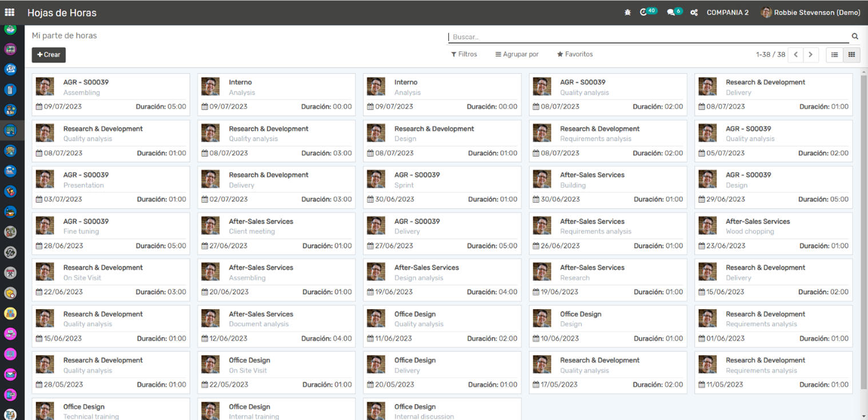Click the settings gears icon in top bar
The height and width of the screenshot is (420, 868).
coord(694,13)
